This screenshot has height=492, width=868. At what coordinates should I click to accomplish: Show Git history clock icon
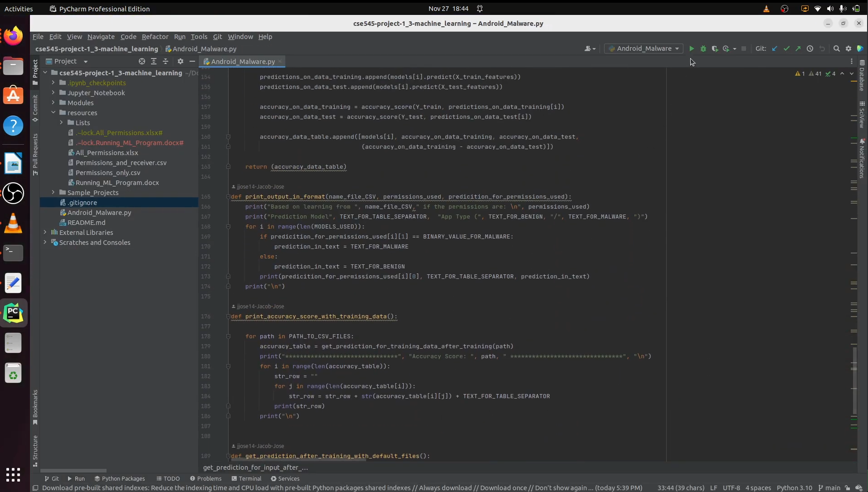[x=810, y=49]
